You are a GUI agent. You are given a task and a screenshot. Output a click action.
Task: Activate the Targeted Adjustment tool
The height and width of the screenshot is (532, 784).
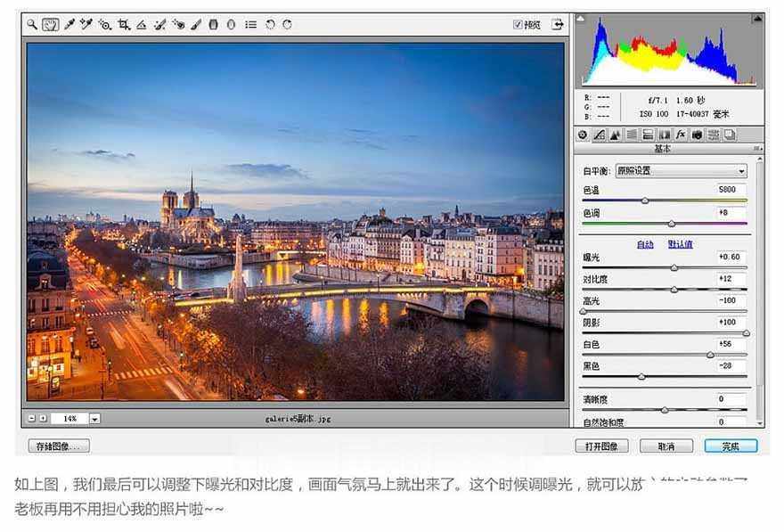click(105, 24)
